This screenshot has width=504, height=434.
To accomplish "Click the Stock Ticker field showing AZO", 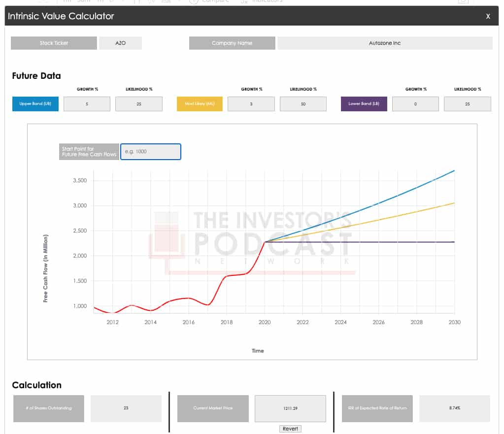I will (121, 43).
